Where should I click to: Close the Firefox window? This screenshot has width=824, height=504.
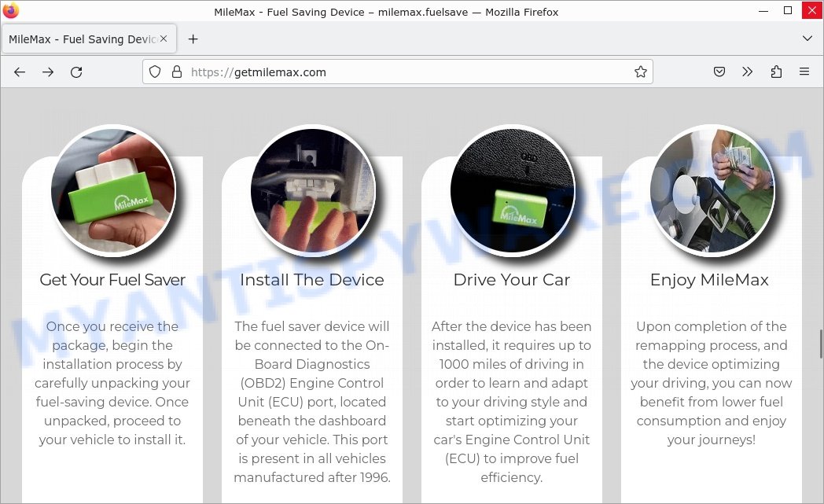[812, 10]
